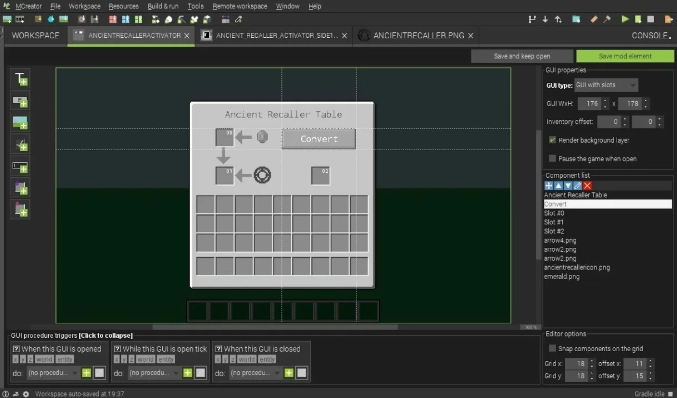Add an image component from left toolbar
This screenshot has width=677, height=398.
[x=20, y=123]
